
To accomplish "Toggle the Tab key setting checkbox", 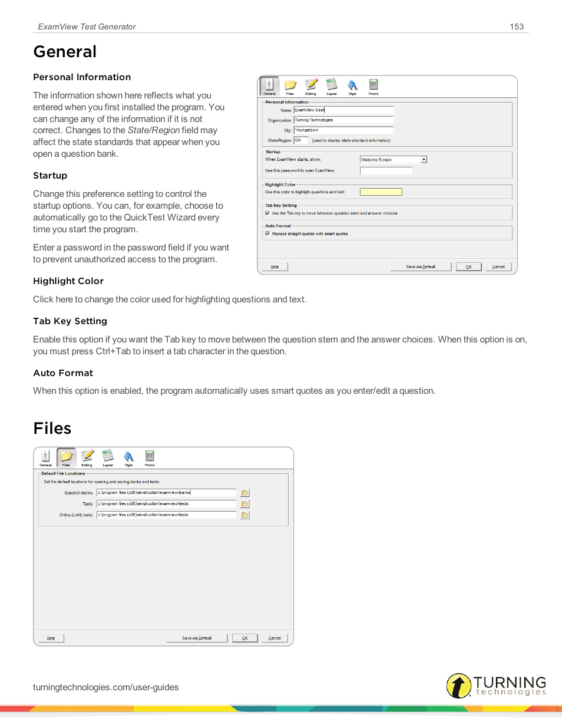I will 267,213.
